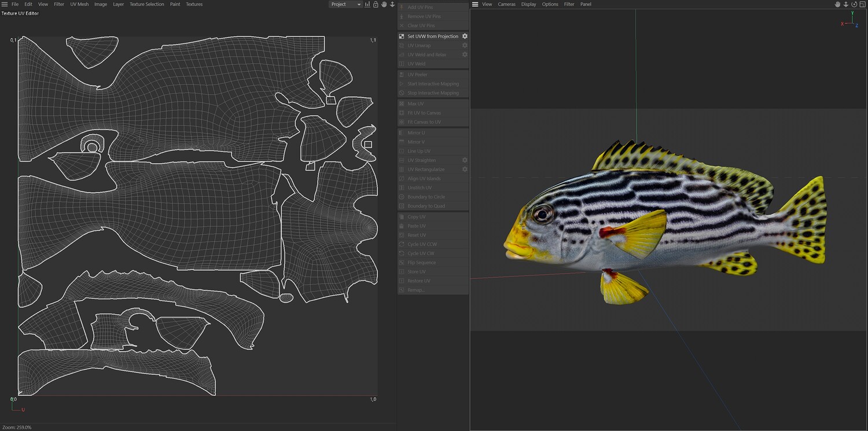Open the Layer menu in UV editor
The image size is (868, 431).
click(x=118, y=4)
